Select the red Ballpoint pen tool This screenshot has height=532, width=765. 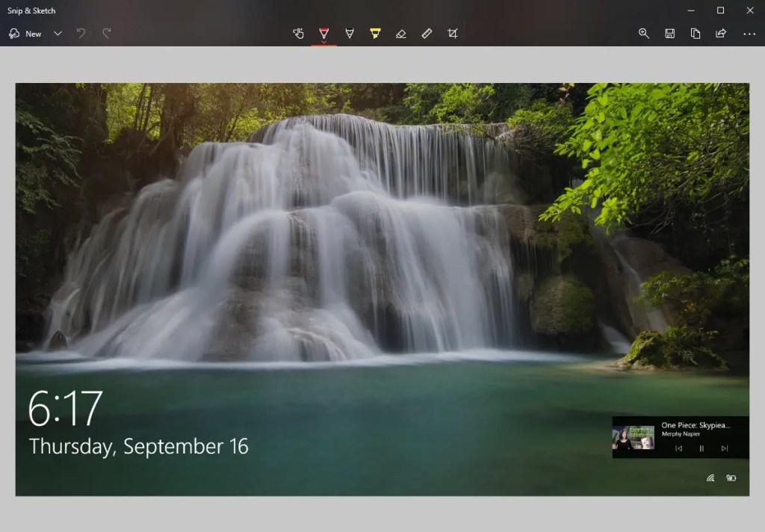324,32
